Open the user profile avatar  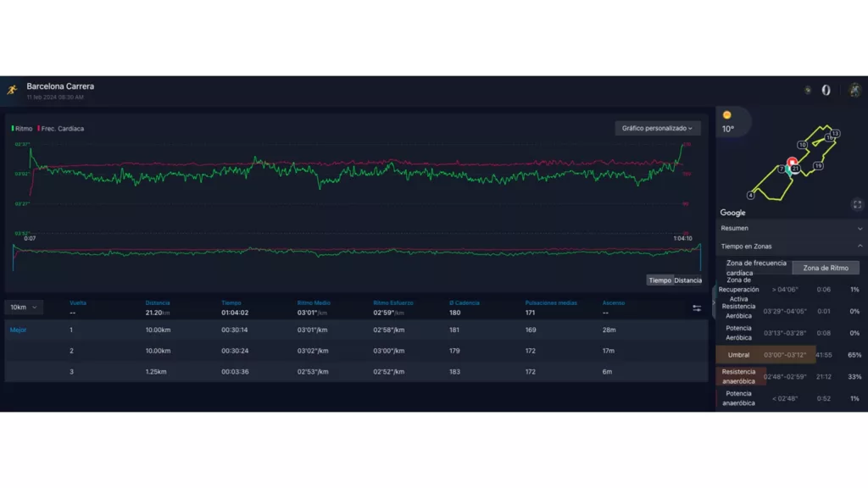[854, 90]
